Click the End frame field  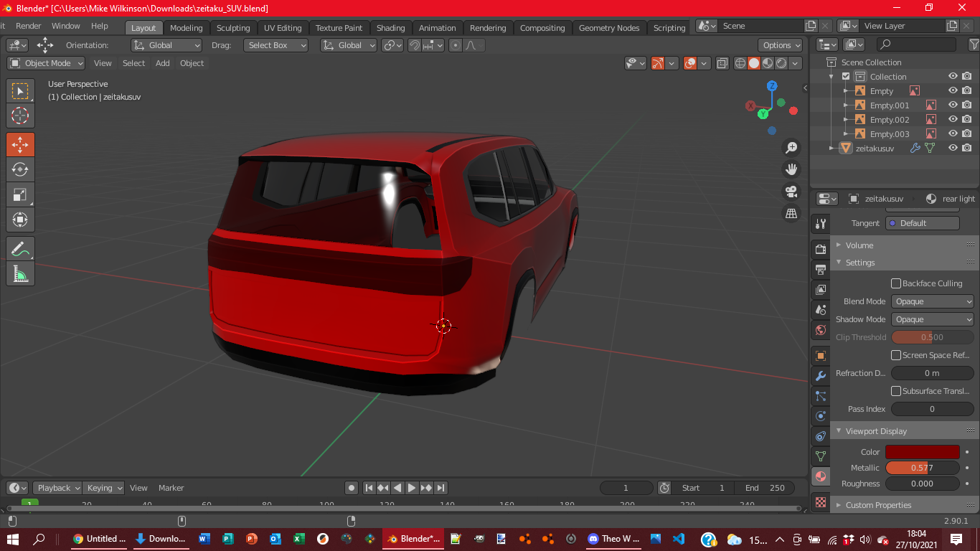tap(765, 488)
